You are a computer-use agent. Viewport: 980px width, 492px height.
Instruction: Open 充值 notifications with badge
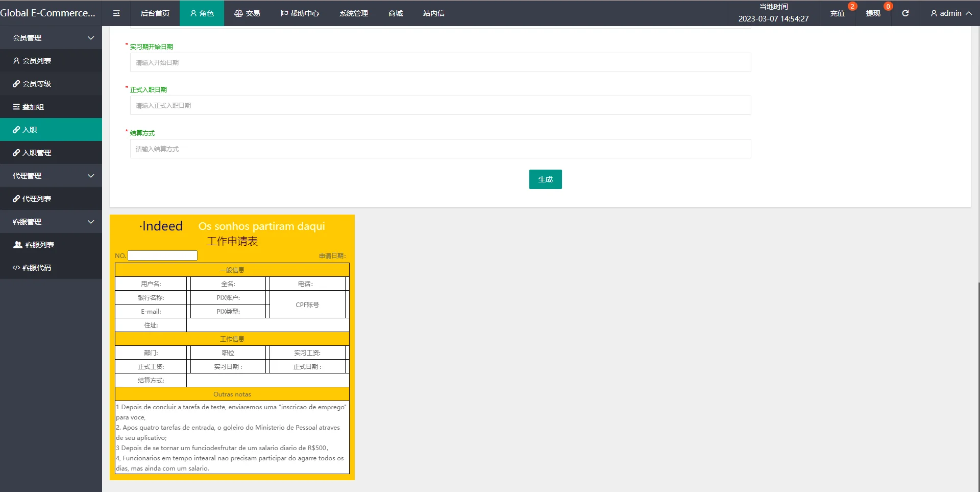tap(837, 13)
